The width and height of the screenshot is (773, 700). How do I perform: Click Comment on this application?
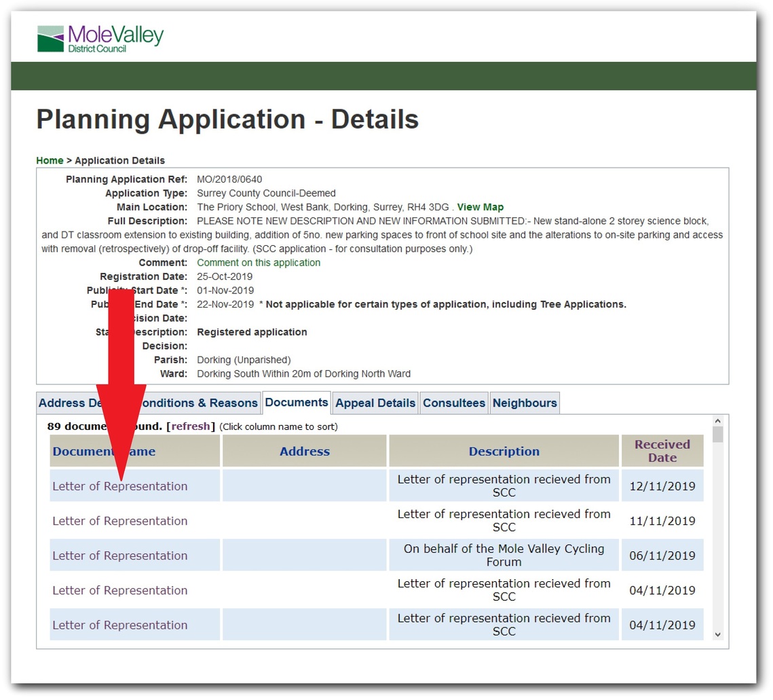(x=259, y=263)
